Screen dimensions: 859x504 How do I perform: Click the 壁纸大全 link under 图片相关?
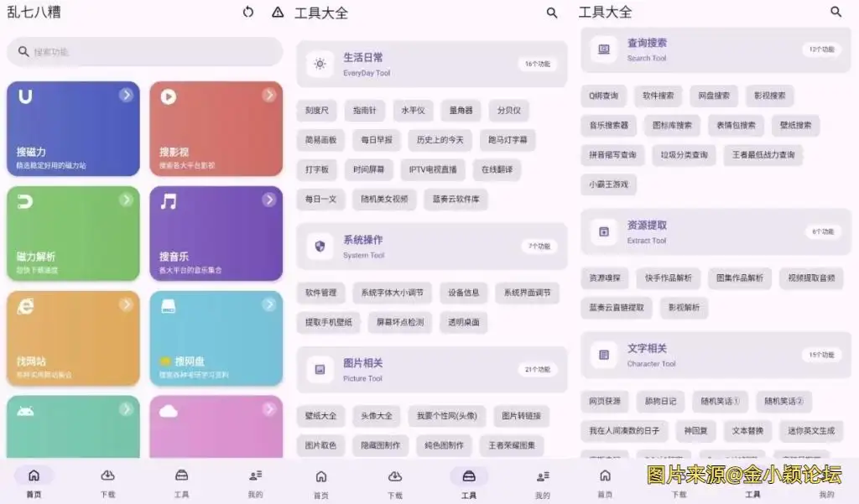point(320,415)
